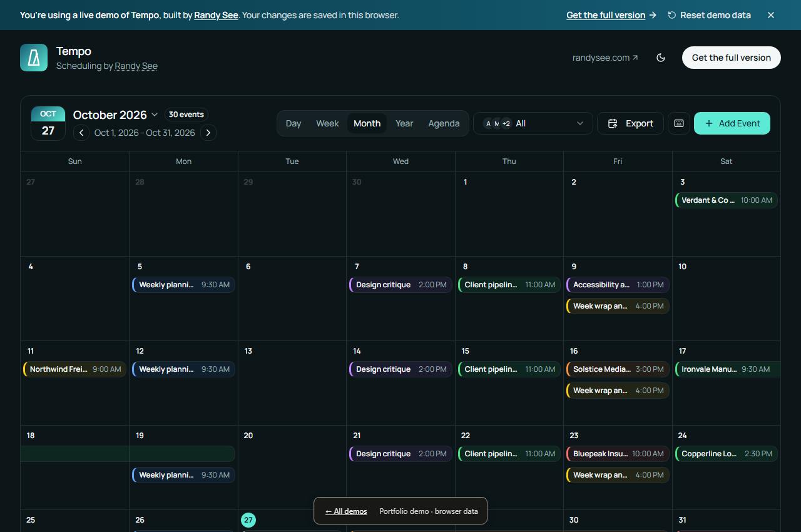The image size is (801, 532).
Task: Click the 30 events count badge
Action: (186, 115)
